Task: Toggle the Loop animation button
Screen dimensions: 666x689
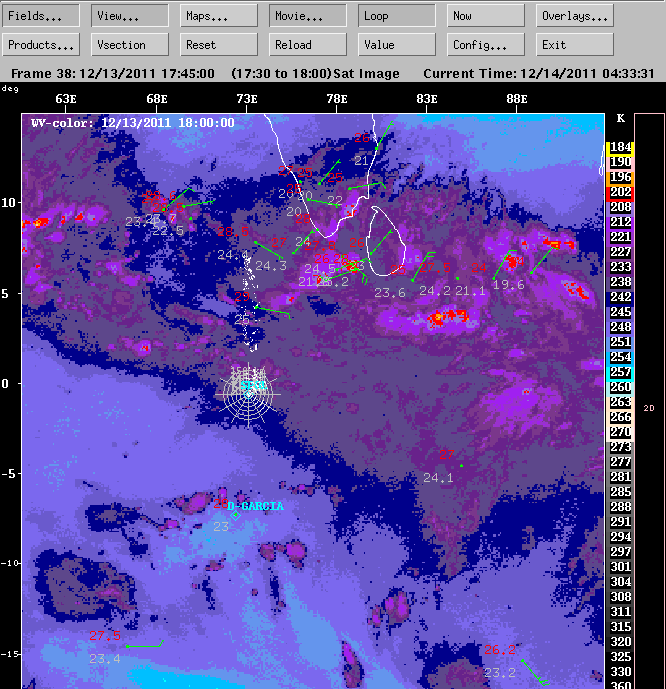Action: (397, 16)
